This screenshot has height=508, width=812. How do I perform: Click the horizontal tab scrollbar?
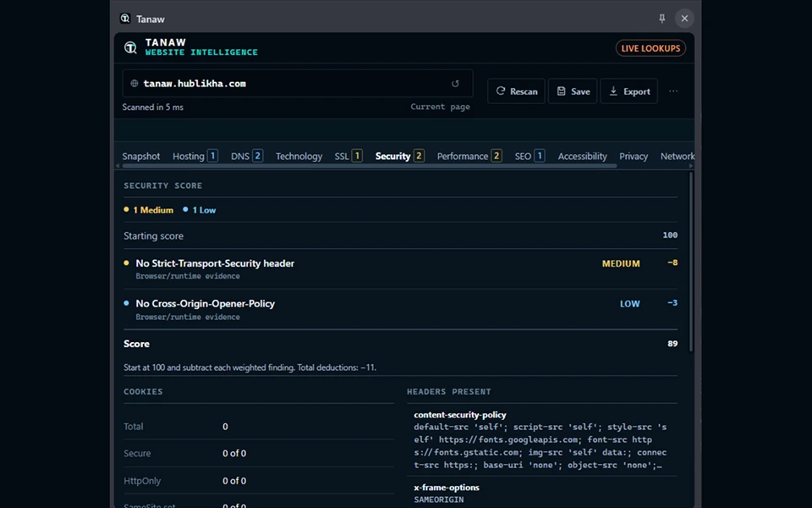(370, 166)
